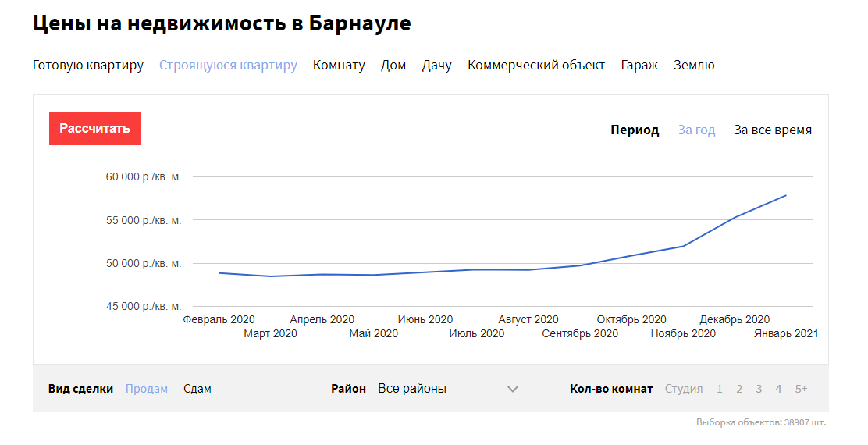Open the Все районы district dropdown

point(448,389)
